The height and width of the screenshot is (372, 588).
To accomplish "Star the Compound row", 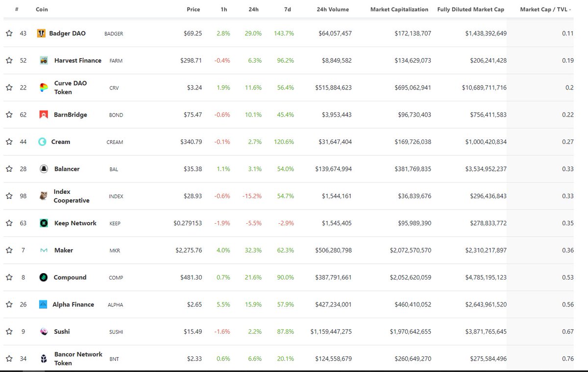I will (9, 277).
